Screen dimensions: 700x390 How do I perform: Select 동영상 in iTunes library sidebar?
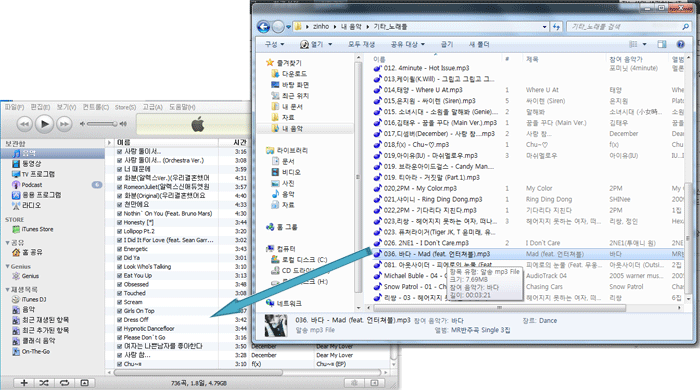(31, 164)
